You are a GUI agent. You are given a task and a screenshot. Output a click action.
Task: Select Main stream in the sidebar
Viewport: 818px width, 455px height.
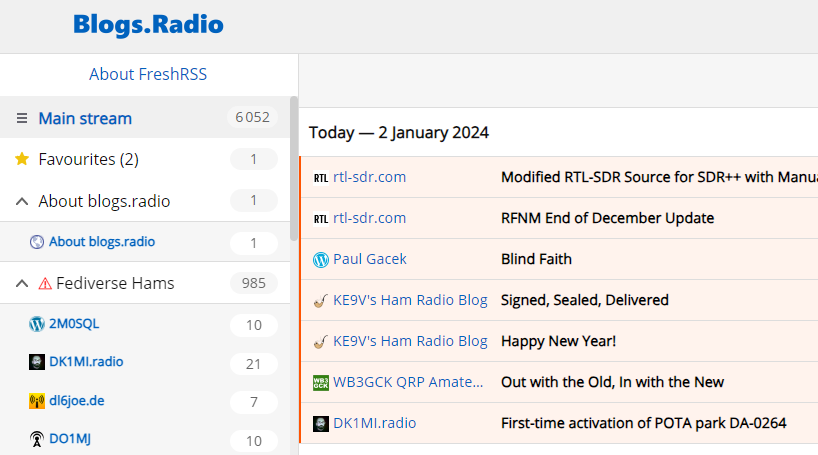[x=85, y=118]
